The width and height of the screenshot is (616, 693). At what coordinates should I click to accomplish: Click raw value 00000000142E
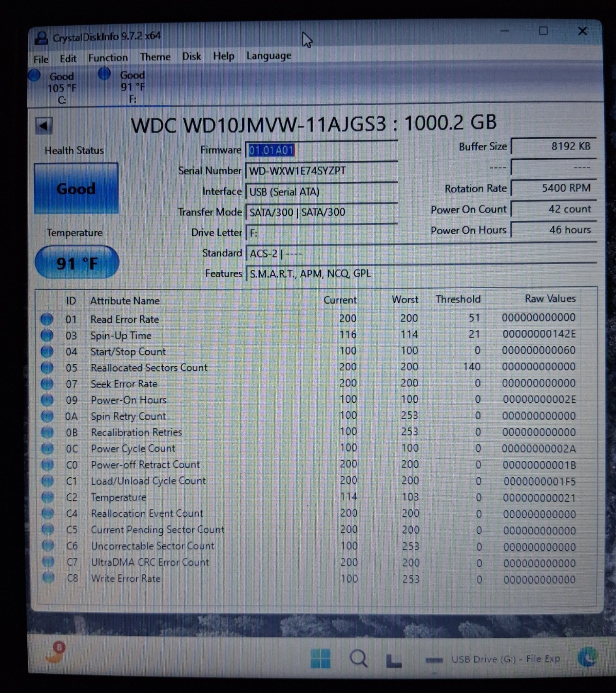point(539,334)
